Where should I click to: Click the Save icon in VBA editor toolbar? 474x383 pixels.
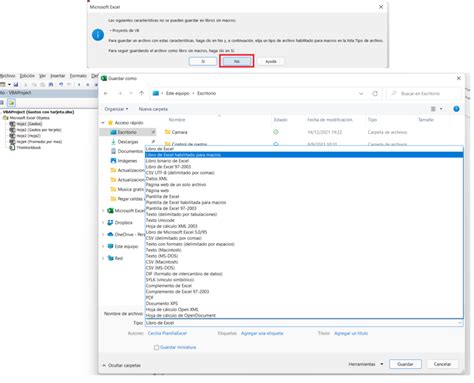[15, 84]
